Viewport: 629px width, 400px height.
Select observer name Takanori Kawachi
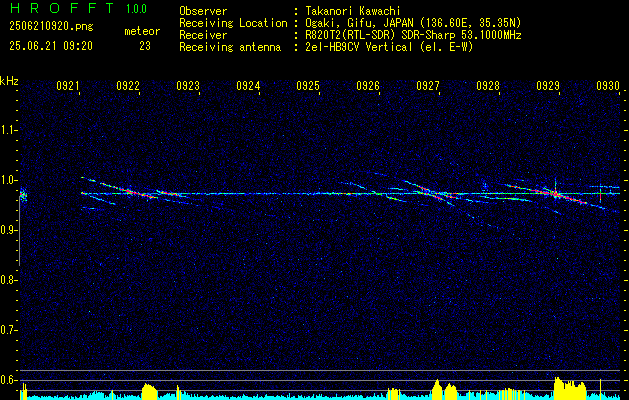tap(353, 11)
